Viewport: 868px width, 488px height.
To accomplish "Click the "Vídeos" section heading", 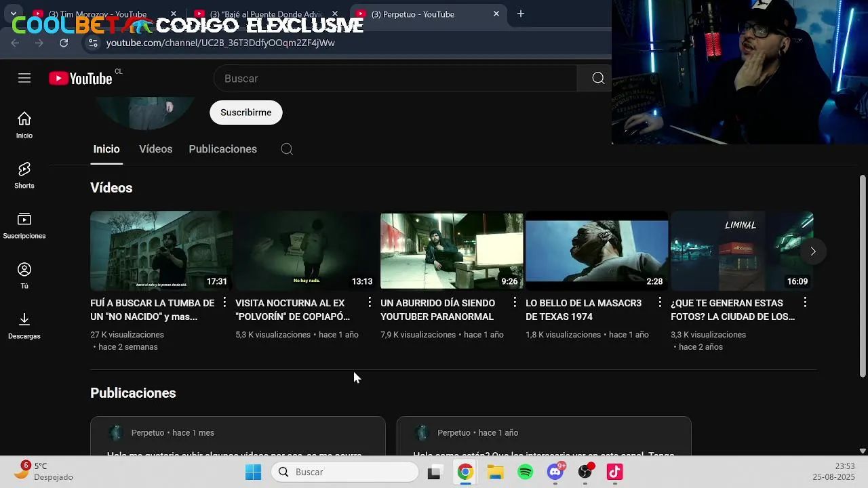I will [x=111, y=188].
